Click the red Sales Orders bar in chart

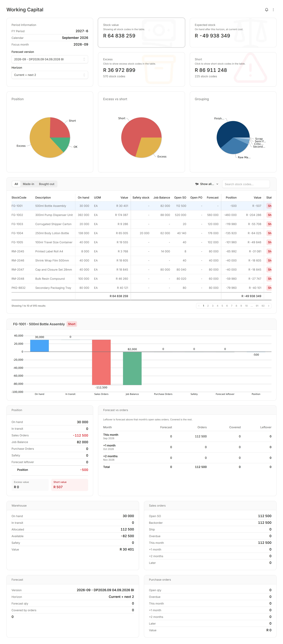(x=101, y=362)
